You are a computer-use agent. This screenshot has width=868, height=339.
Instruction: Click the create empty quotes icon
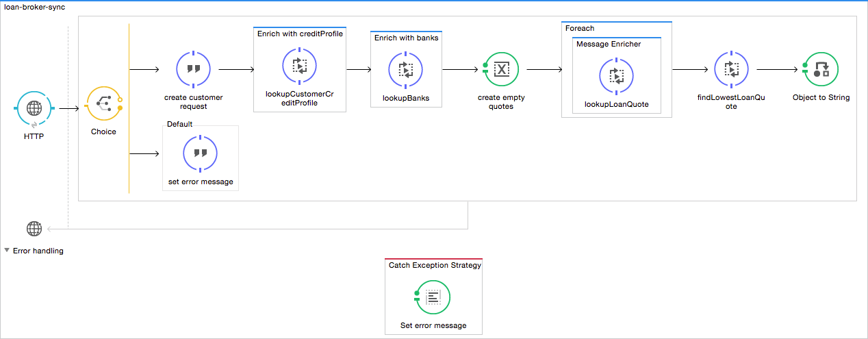pyautogui.click(x=501, y=69)
